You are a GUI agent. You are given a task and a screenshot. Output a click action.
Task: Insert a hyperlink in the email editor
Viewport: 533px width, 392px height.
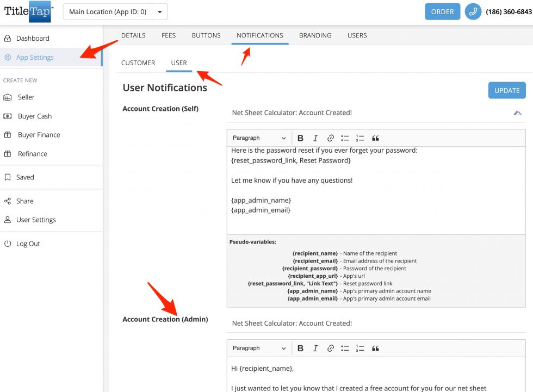click(330, 138)
